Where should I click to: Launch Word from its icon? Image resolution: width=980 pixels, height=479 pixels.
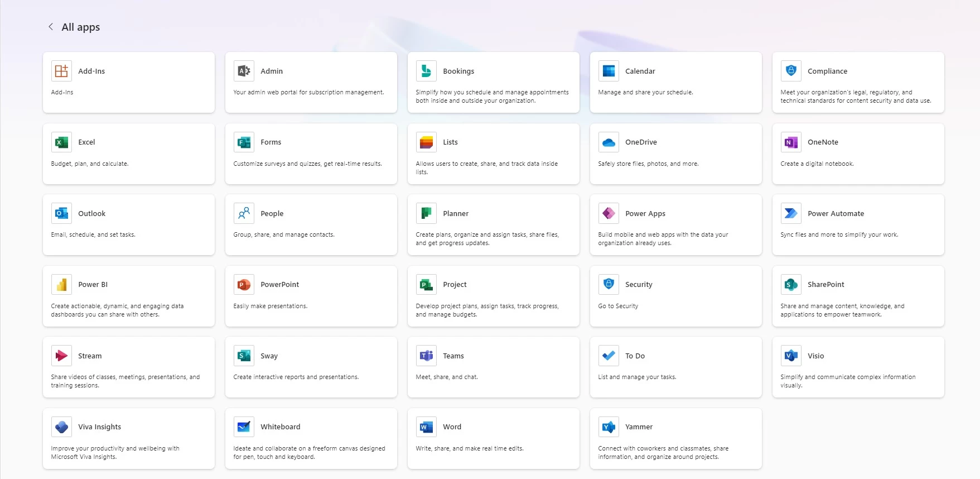point(426,427)
